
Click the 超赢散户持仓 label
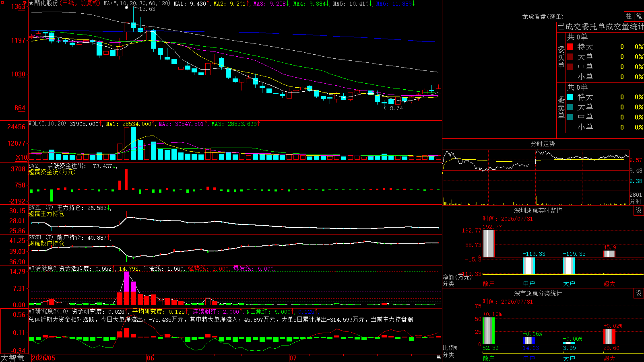pyautogui.click(x=46, y=244)
